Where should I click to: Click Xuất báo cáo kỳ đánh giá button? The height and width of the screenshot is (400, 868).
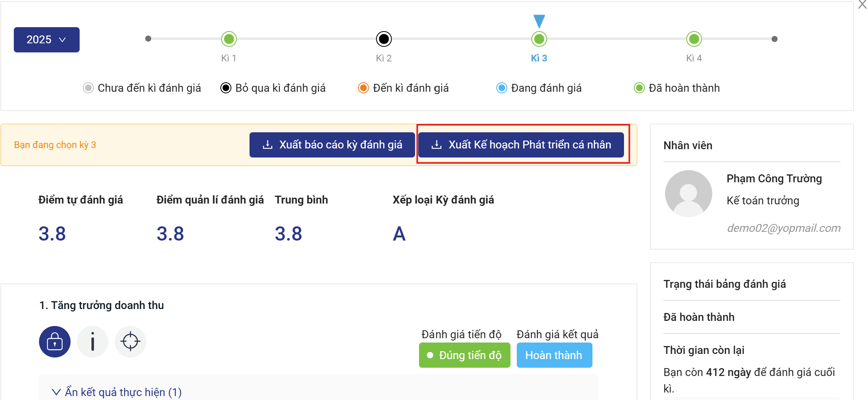[x=332, y=145]
